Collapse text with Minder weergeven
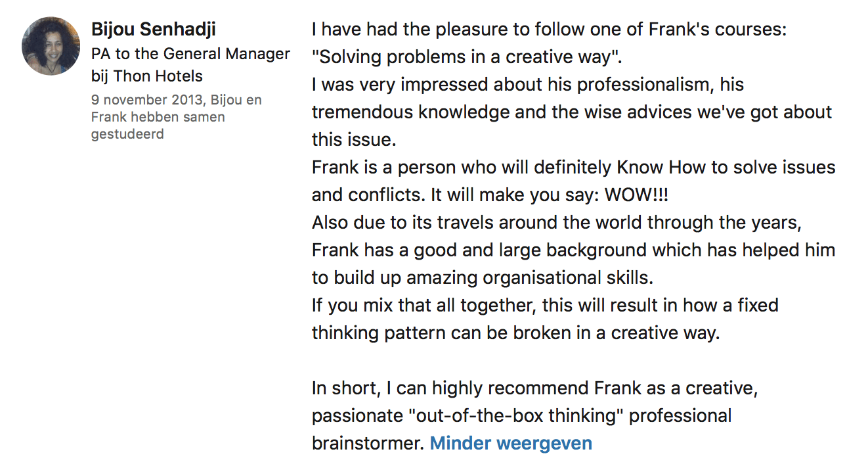Viewport: 868px width, 464px height. pyautogui.click(x=511, y=443)
